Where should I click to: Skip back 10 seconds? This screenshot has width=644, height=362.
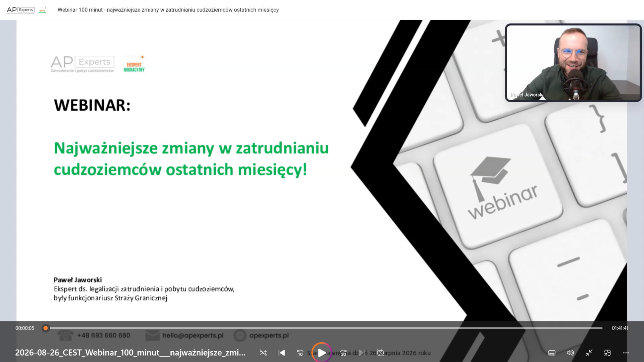pyautogui.click(x=300, y=353)
